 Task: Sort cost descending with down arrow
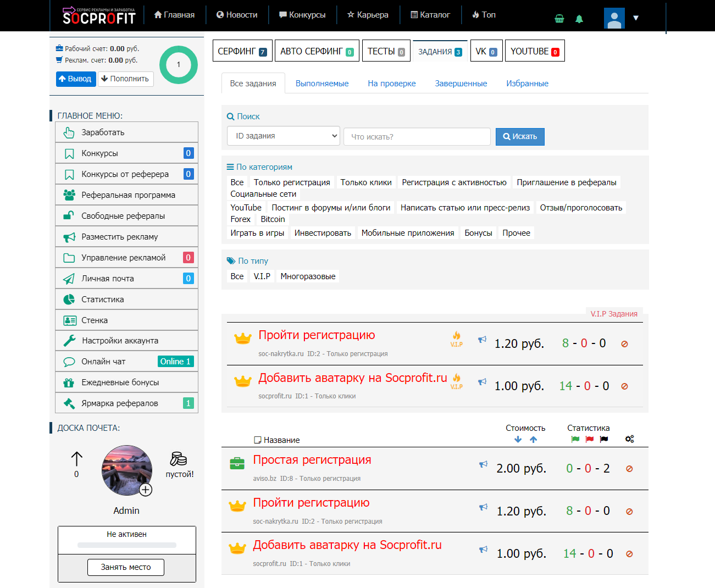pyautogui.click(x=518, y=440)
